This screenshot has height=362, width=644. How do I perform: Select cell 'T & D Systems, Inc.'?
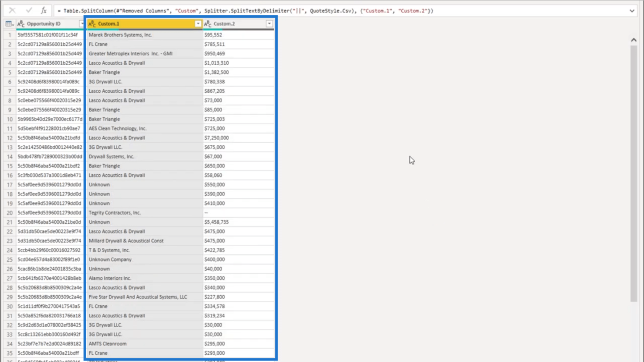[145, 250]
